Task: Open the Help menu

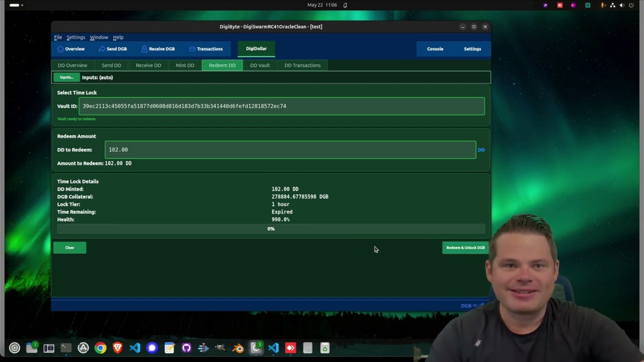Action: [118, 37]
